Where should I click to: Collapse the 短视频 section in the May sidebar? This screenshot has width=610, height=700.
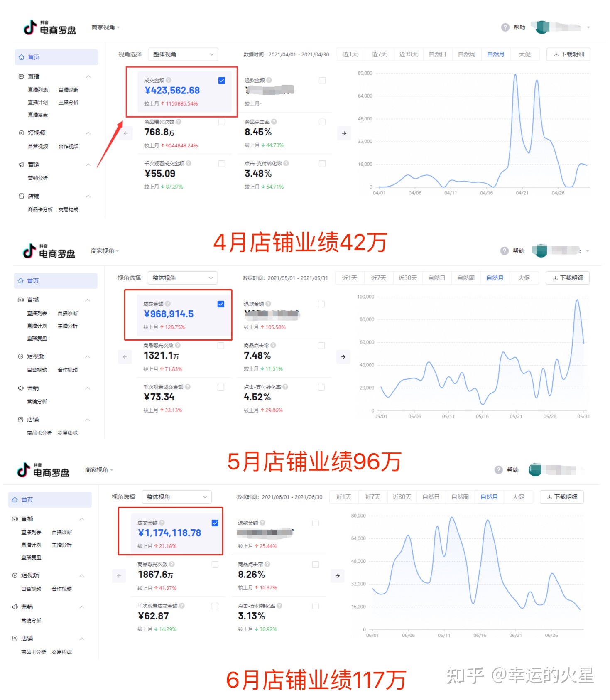tap(87, 356)
